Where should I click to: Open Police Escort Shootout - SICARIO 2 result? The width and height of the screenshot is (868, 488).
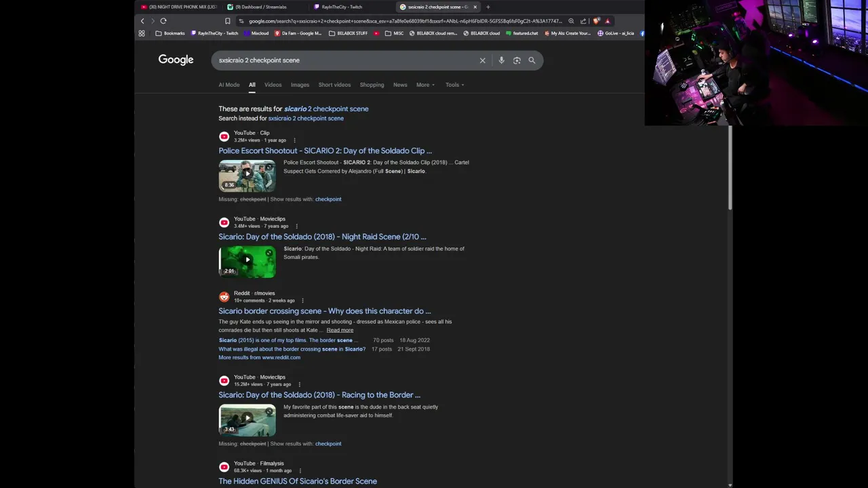pyautogui.click(x=325, y=150)
